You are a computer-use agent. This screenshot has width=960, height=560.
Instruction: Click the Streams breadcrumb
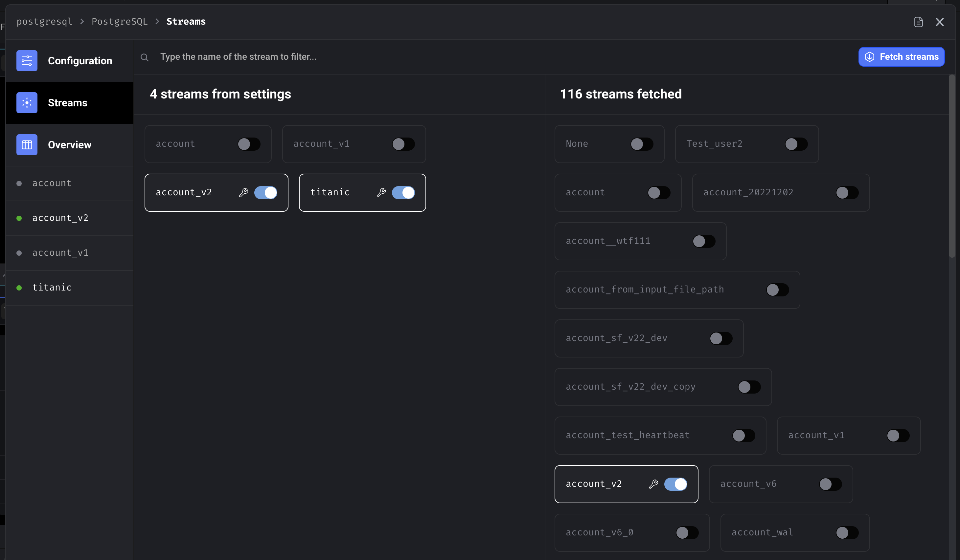(186, 22)
